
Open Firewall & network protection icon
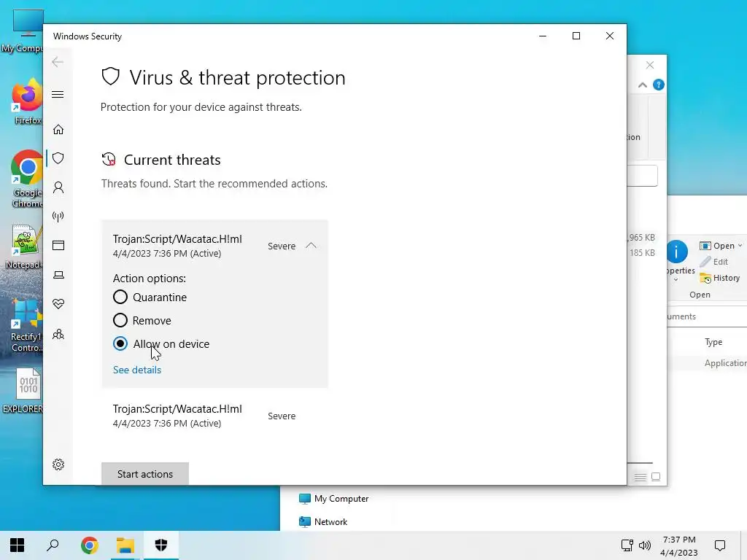coord(58,217)
